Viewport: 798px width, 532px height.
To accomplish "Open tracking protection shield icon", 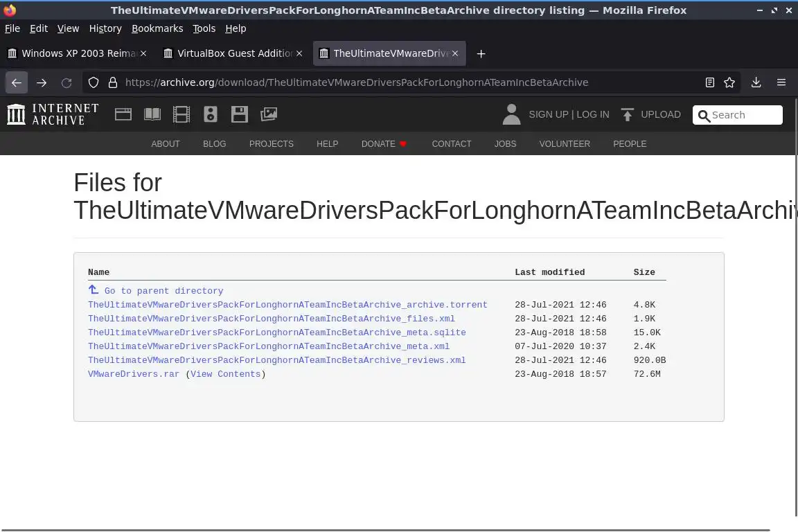I will (x=93, y=82).
